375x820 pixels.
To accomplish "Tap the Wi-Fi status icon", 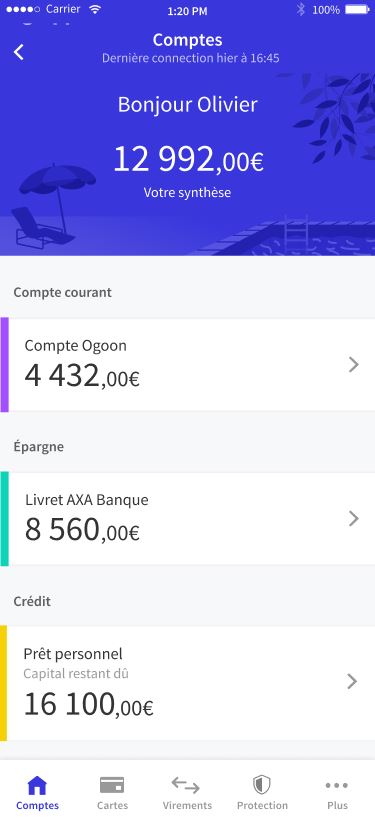I will click(x=95, y=9).
